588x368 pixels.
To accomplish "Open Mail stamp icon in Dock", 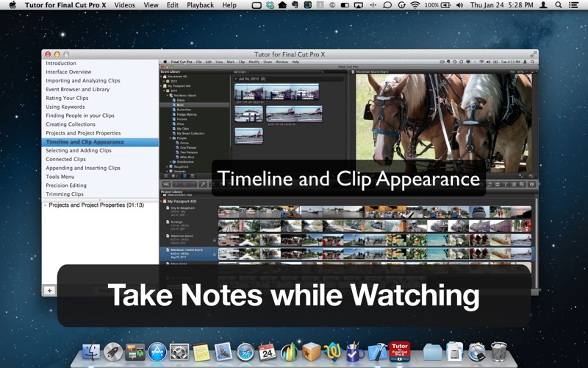I will 223,353.
